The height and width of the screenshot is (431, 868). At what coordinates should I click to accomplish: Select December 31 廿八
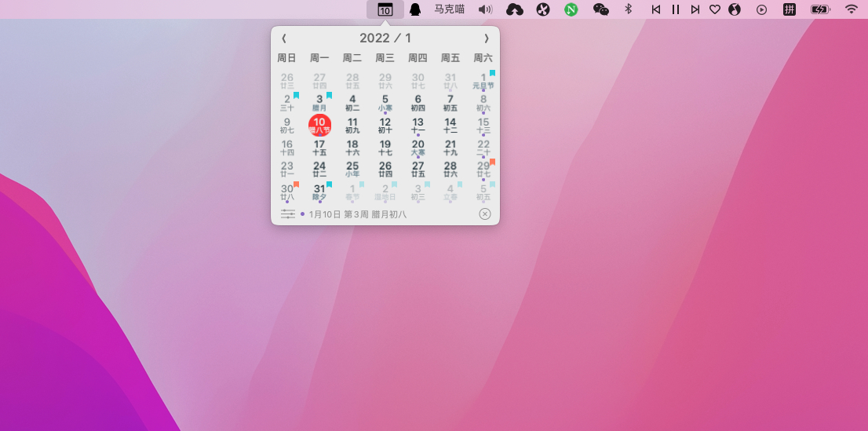click(x=450, y=81)
